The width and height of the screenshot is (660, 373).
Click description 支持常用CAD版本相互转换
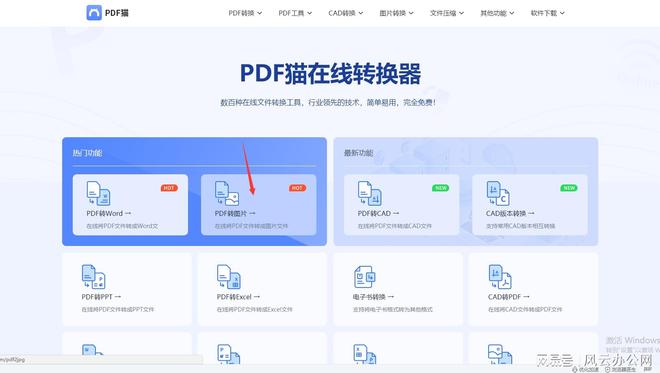(x=520, y=226)
